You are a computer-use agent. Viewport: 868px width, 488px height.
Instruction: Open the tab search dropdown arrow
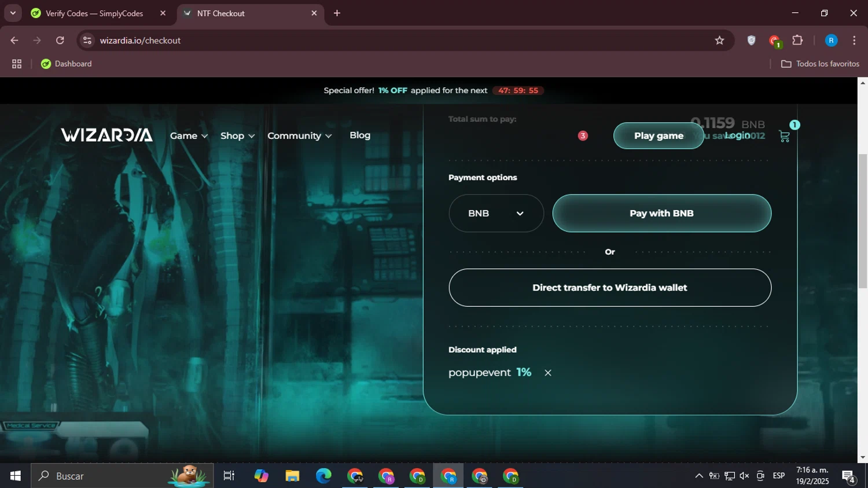tap(13, 13)
